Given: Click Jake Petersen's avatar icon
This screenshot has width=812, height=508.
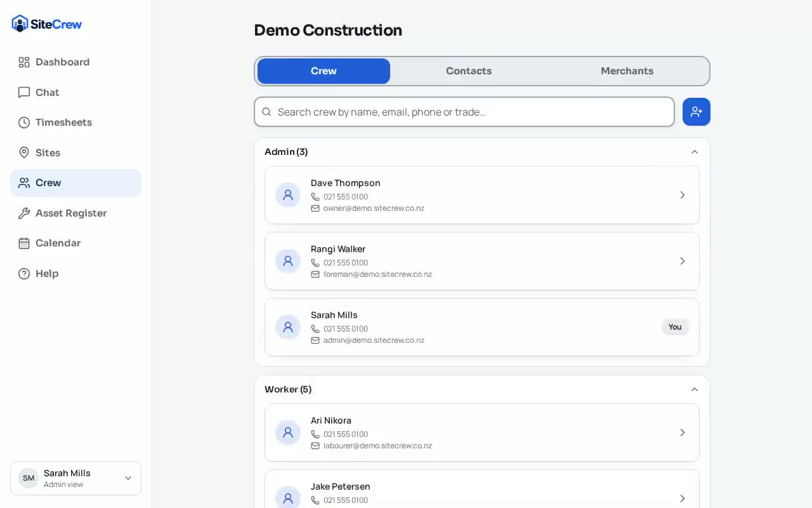Looking at the screenshot, I should coord(288,498).
